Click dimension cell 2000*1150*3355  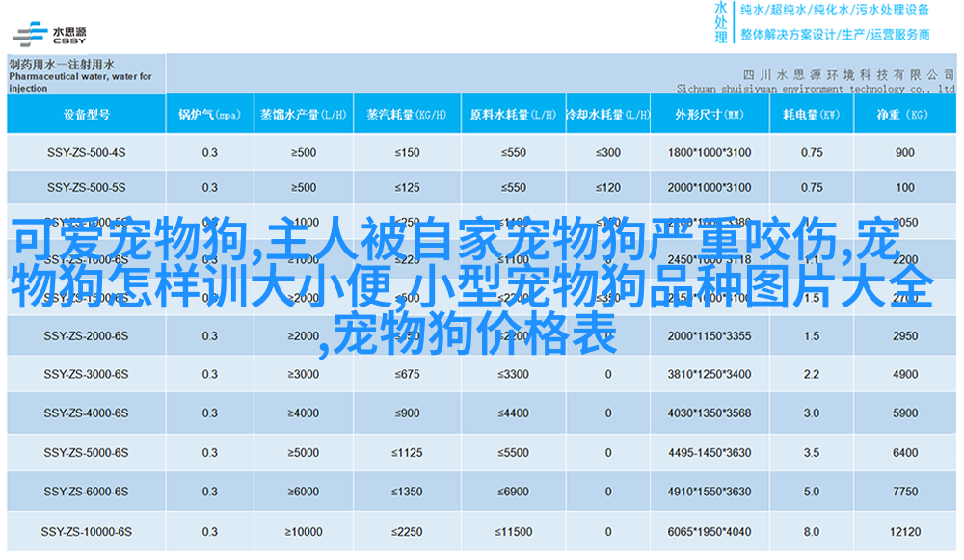tap(710, 336)
